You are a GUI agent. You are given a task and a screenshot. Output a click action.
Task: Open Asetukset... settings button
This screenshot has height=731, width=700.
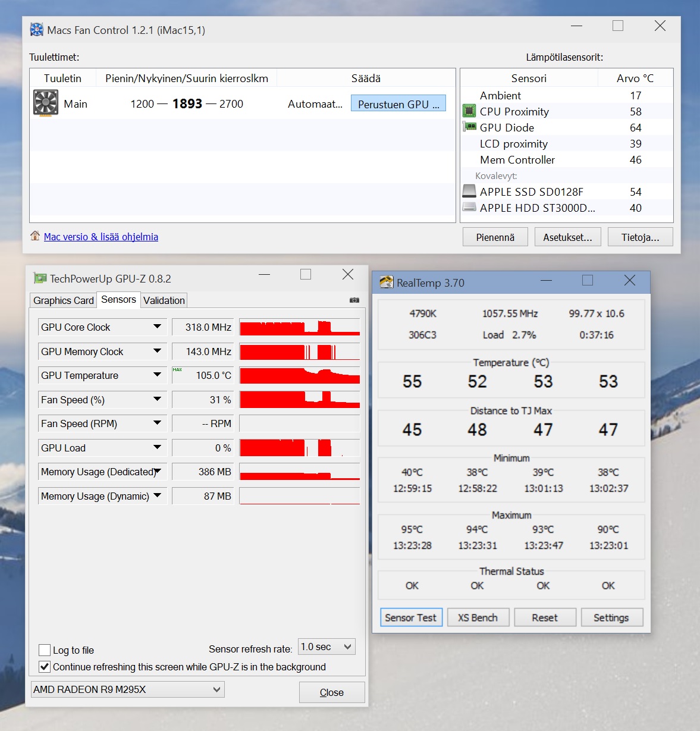coord(568,237)
